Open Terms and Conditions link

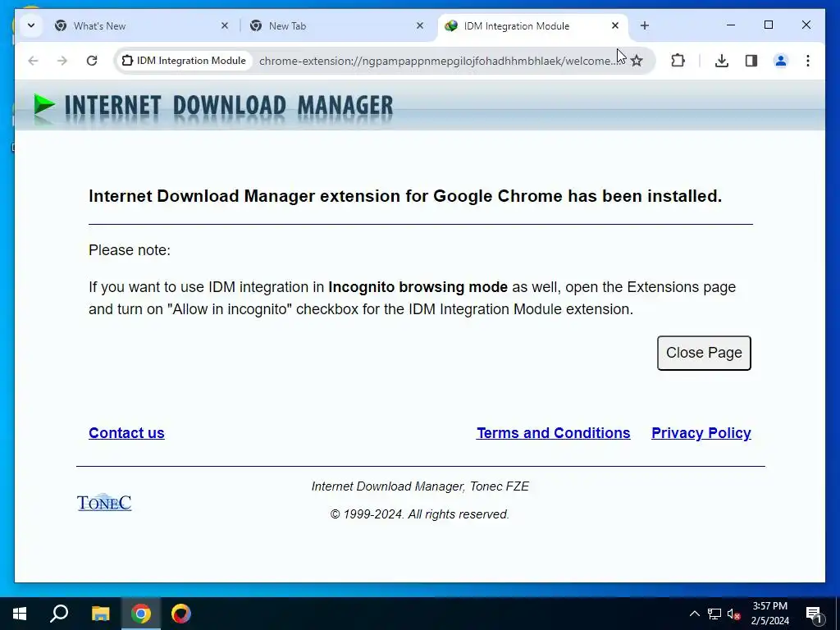[554, 433]
